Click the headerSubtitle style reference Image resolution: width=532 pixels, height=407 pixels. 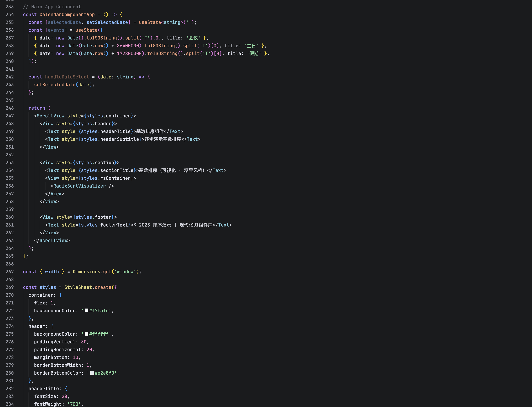(120, 139)
